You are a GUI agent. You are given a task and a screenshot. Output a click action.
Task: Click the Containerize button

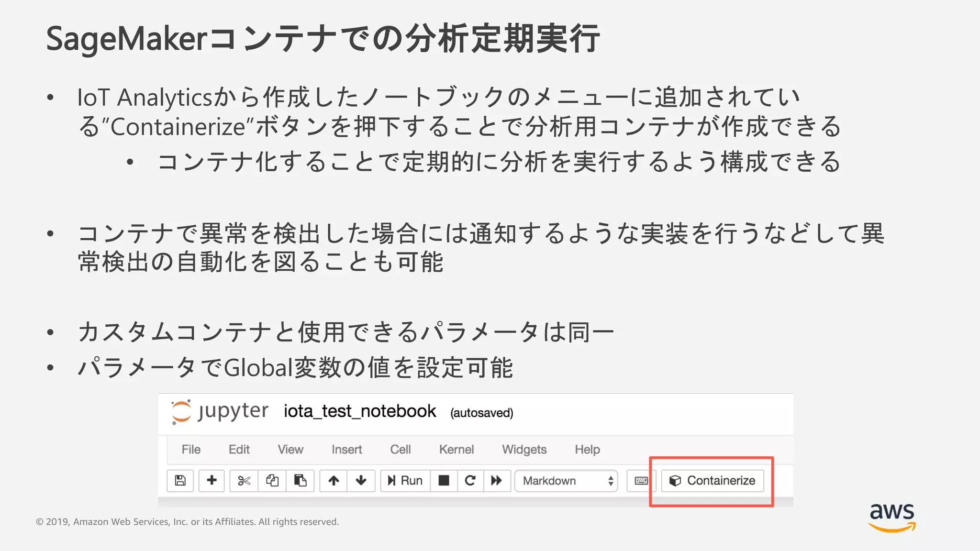point(713,481)
